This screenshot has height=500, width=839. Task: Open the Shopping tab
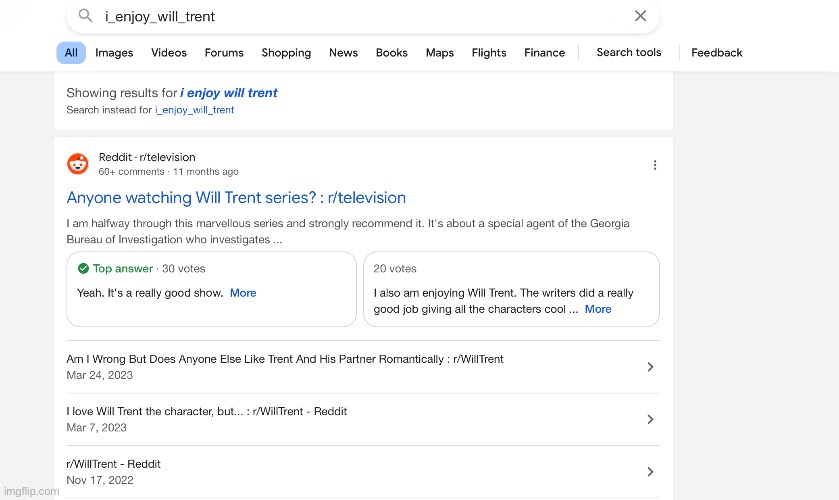(x=286, y=52)
